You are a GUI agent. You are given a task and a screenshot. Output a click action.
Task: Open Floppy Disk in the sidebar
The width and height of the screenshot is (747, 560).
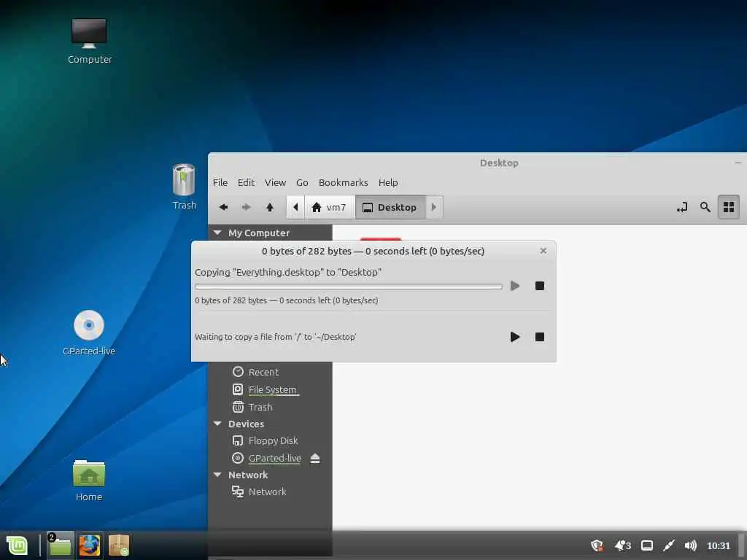click(x=273, y=440)
